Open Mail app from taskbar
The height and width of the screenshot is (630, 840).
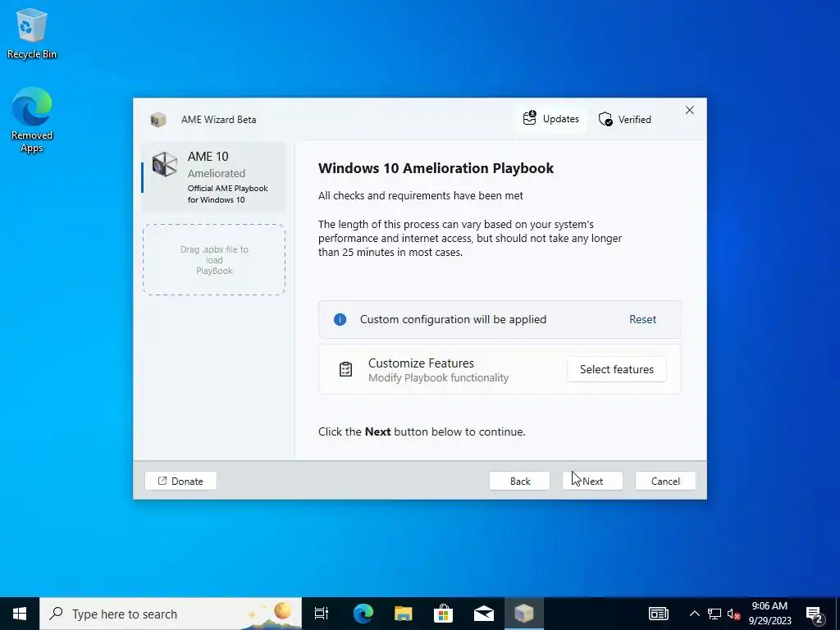(484, 614)
